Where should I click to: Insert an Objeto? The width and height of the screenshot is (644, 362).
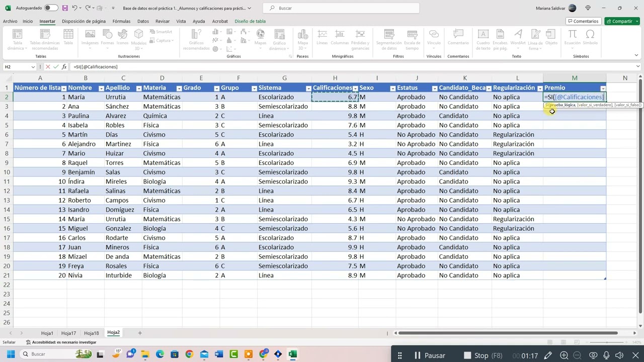(x=551, y=37)
